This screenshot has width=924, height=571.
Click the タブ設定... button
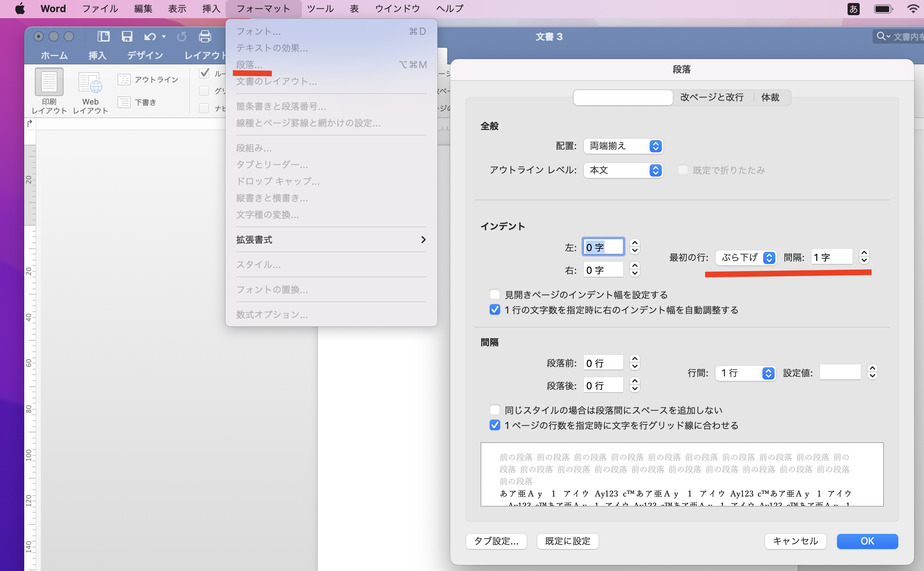click(x=496, y=541)
